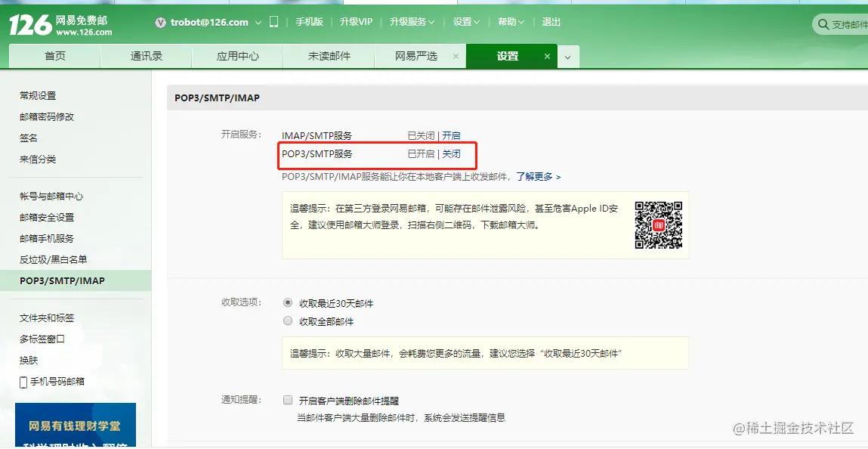868x449 pixels.
Task: Click the phone icon in the top bar
Action: click(273, 22)
